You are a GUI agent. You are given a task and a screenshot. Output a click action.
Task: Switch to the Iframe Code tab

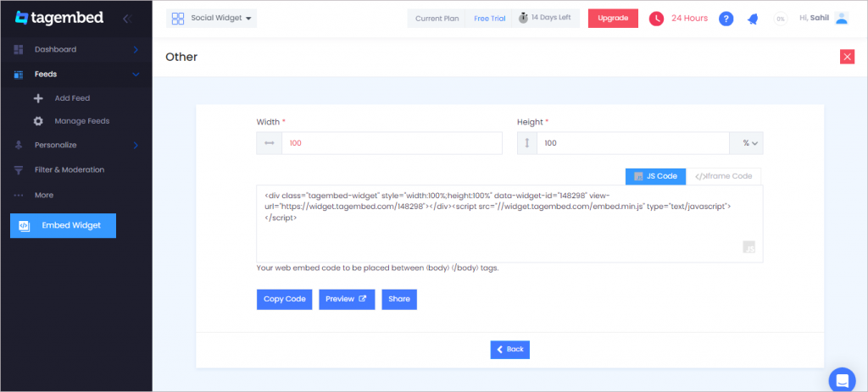click(724, 176)
